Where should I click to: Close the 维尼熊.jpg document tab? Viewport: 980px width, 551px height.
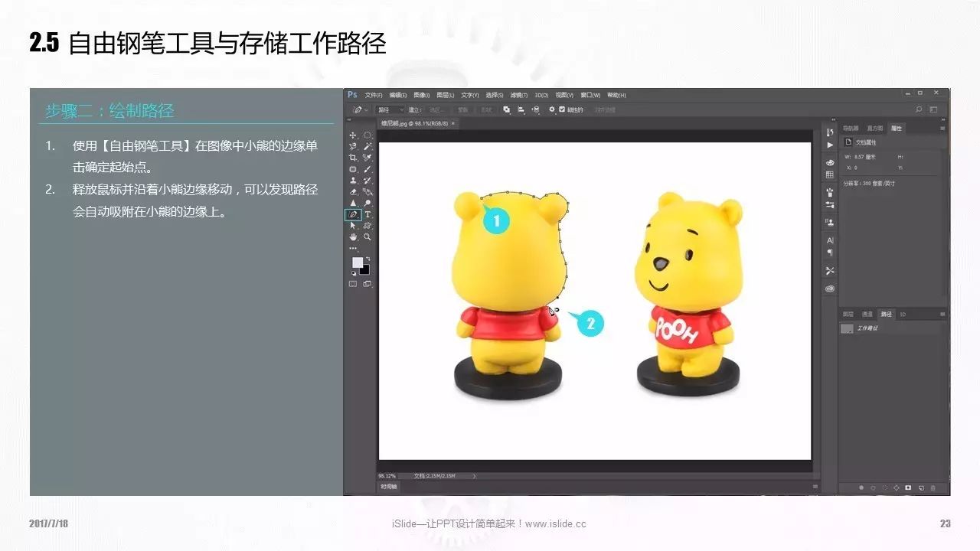pos(453,123)
